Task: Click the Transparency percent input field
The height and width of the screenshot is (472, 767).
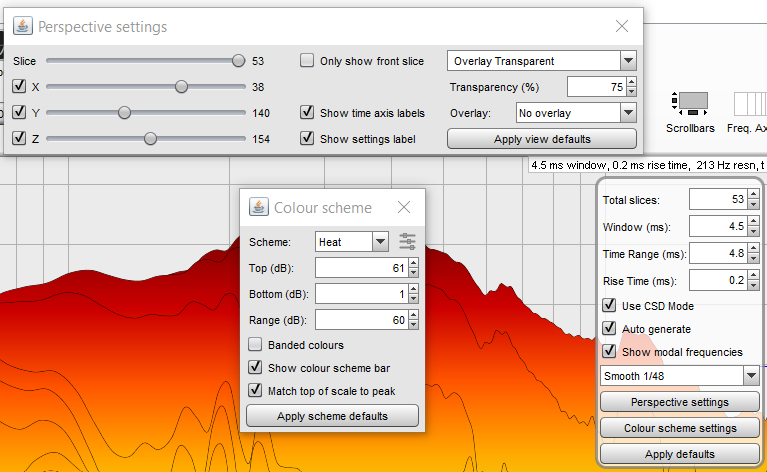Action: coord(597,87)
